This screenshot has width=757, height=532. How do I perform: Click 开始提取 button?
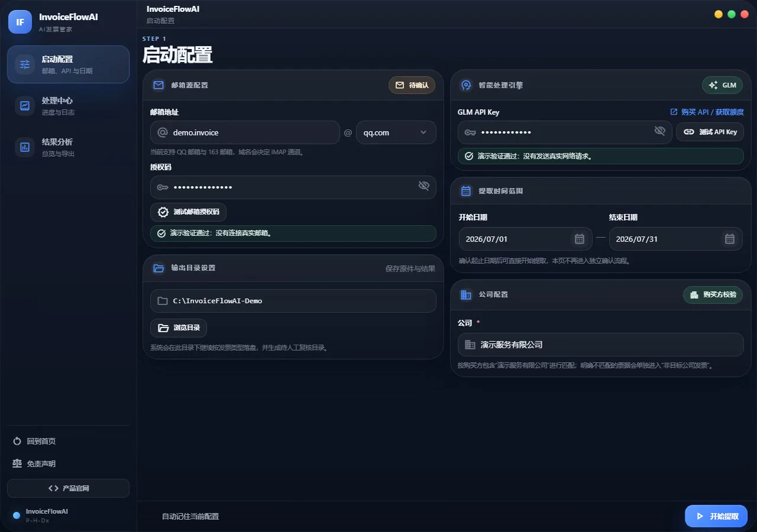(716, 516)
